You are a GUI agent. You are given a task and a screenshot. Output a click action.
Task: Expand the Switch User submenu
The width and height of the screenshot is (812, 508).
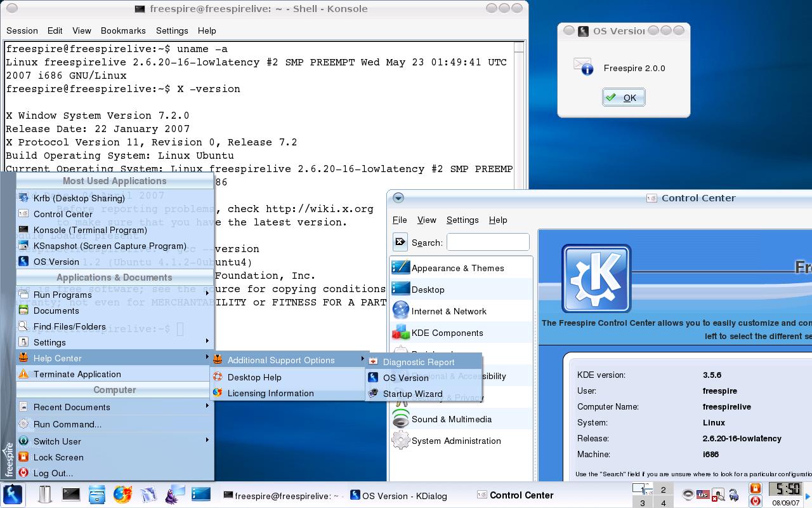pyautogui.click(x=115, y=441)
